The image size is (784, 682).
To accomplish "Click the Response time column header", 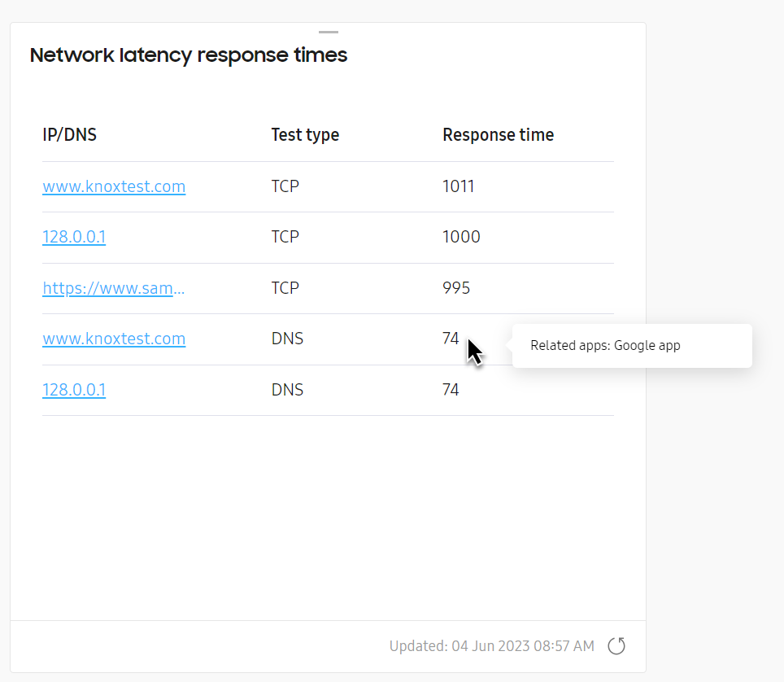I will (498, 134).
